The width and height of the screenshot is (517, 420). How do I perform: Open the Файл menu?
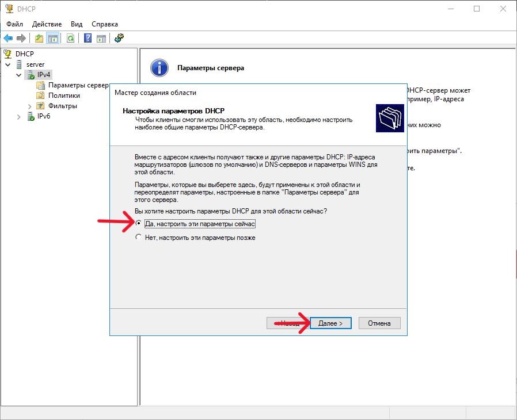click(15, 24)
